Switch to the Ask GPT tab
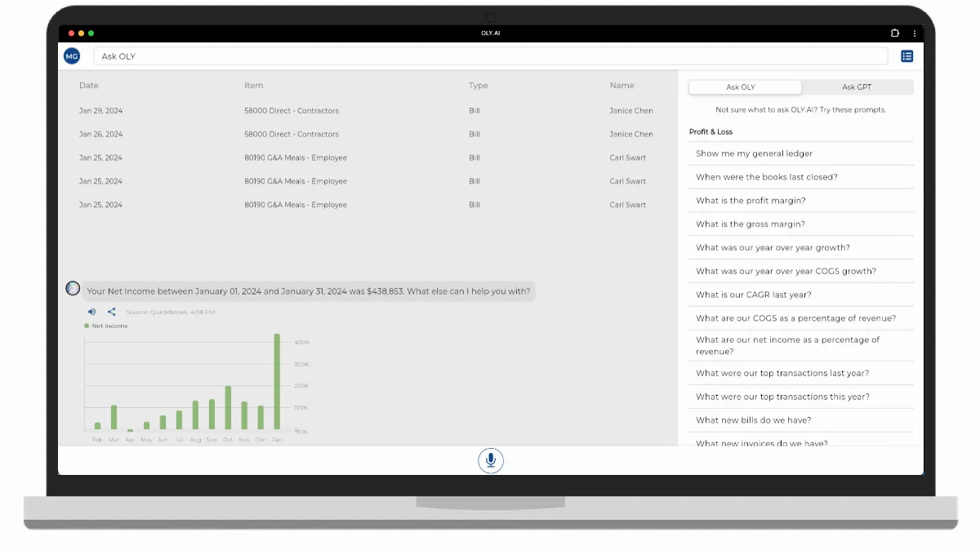The width and height of the screenshot is (980, 550). point(857,87)
